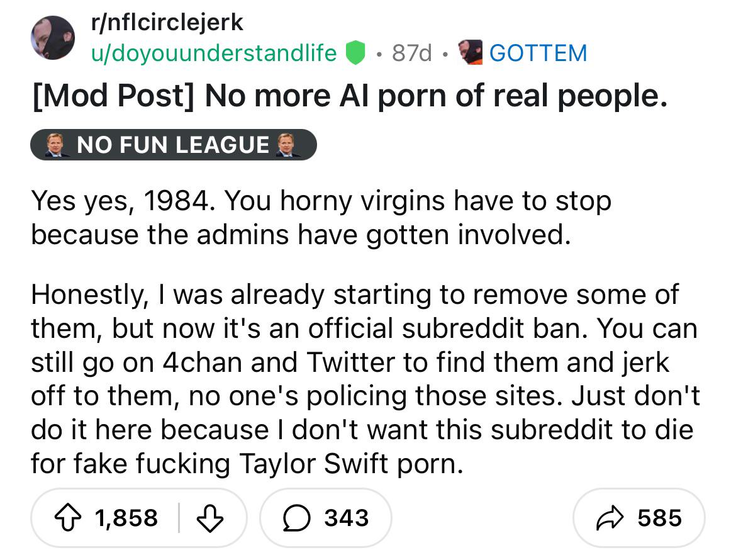
Task: Click the 1,858 upvote count
Action: click(126, 518)
